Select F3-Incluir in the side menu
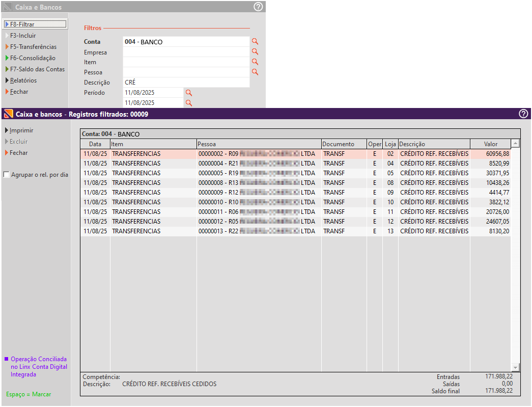The height and width of the screenshot is (407, 532). point(23,36)
